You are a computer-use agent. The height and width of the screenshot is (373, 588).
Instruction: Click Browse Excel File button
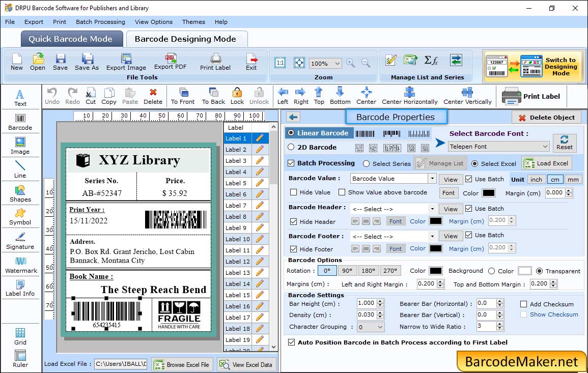click(183, 364)
